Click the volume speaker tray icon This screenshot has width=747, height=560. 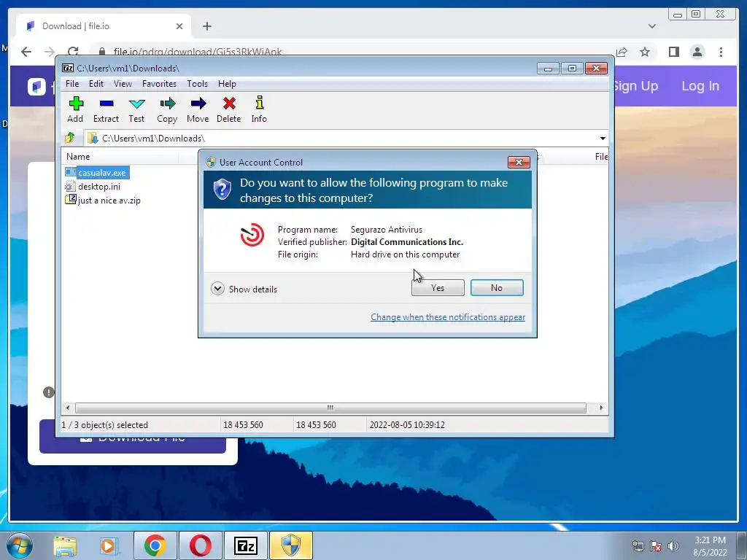coord(673,546)
